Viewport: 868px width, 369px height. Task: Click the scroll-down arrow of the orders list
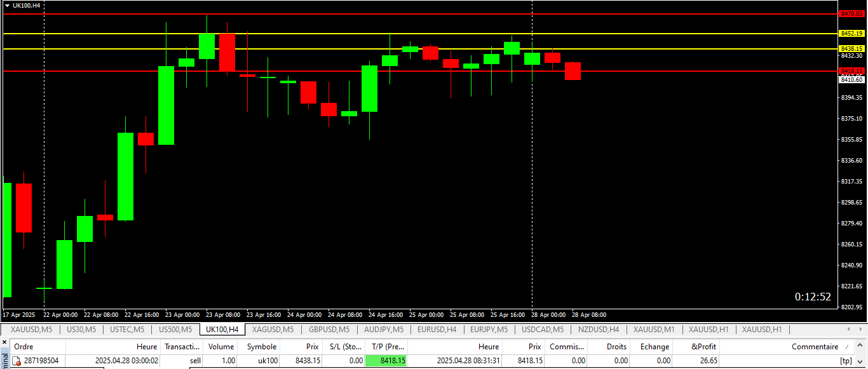(x=862, y=361)
